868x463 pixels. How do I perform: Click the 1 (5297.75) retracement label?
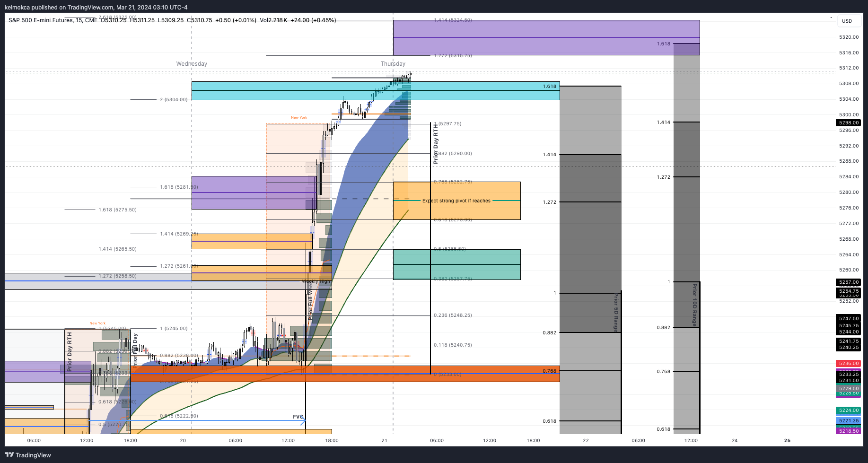[447, 124]
